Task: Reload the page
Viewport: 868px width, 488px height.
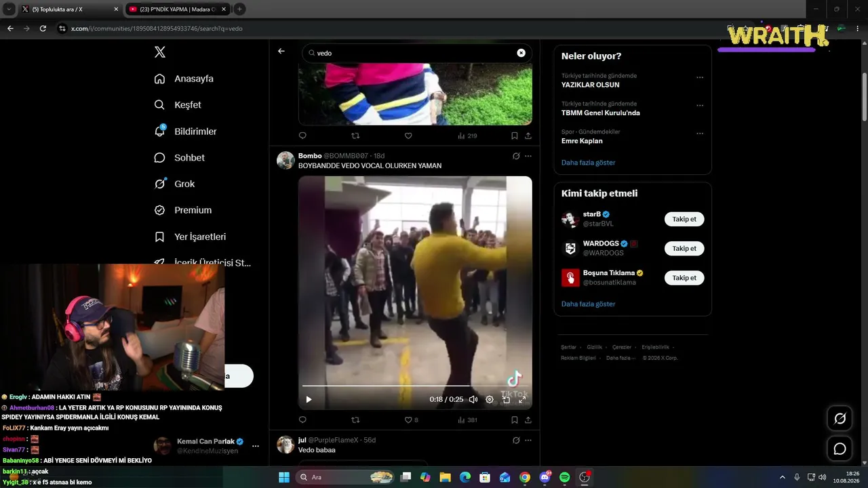Action: coord(43,28)
